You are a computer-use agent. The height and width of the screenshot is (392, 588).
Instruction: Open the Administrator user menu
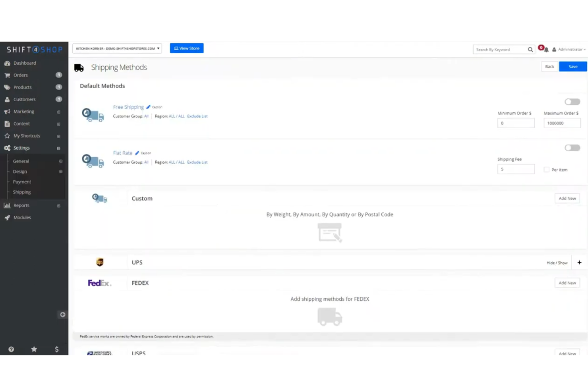click(x=569, y=50)
